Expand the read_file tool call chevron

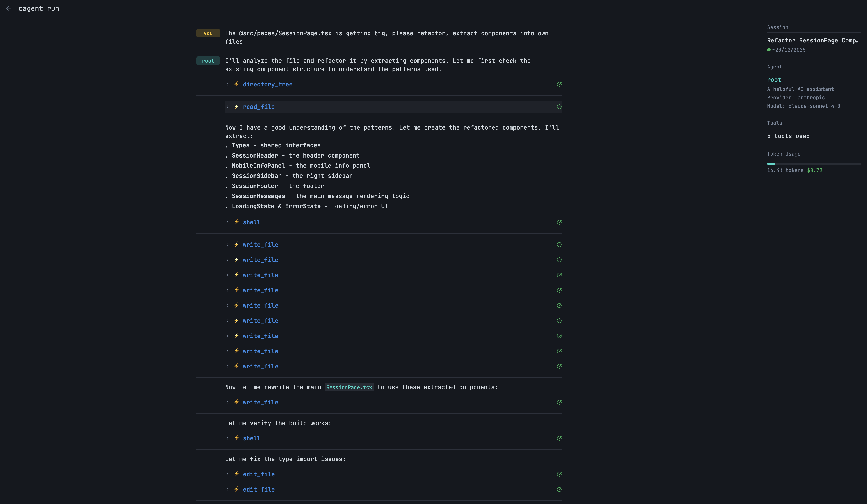point(227,107)
